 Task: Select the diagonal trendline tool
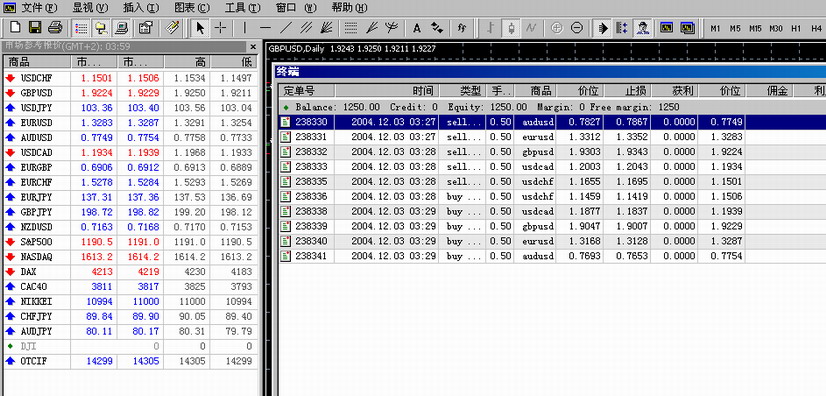point(286,28)
